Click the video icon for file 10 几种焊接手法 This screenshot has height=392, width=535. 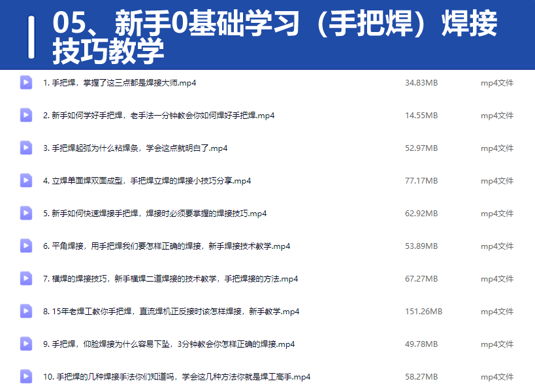click(26, 377)
